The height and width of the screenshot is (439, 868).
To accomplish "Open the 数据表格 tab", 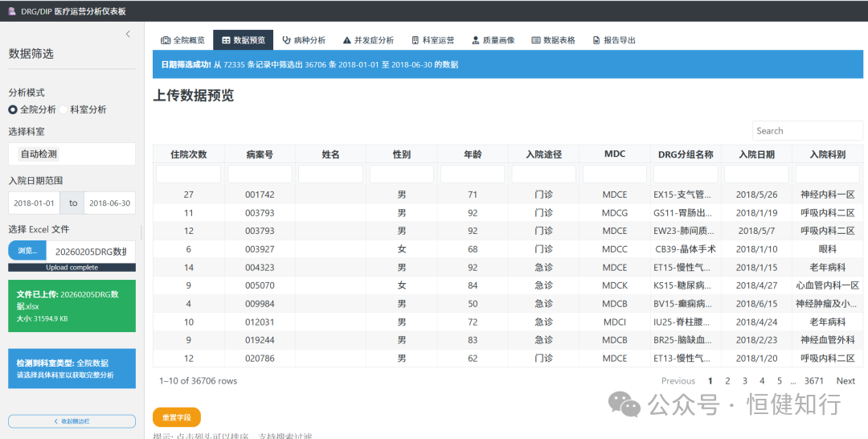I will pyautogui.click(x=554, y=40).
